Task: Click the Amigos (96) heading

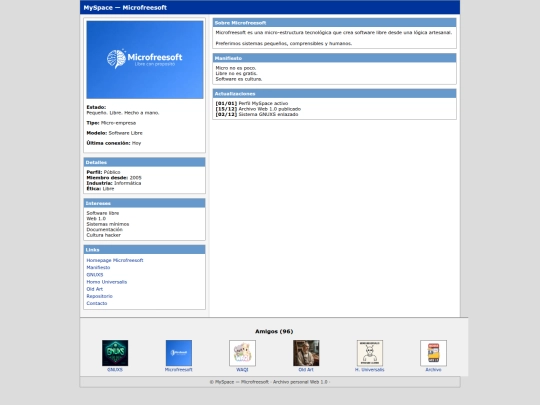Action: (x=274, y=331)
